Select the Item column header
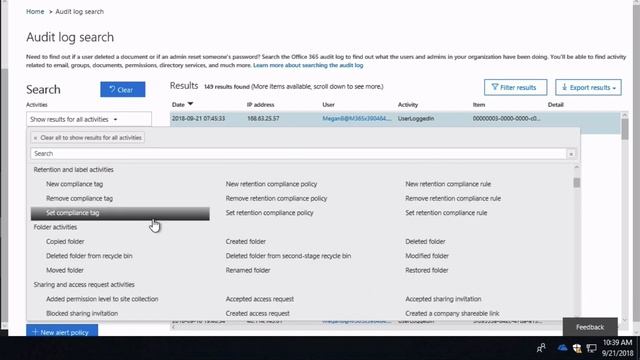 tap(479, 104)
